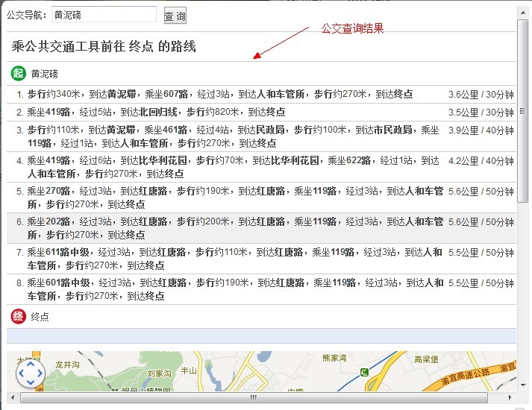Viewport: 532px width, 410px height.
Task: Click the vertical scrollbar thumb
Action: [522, 112]
